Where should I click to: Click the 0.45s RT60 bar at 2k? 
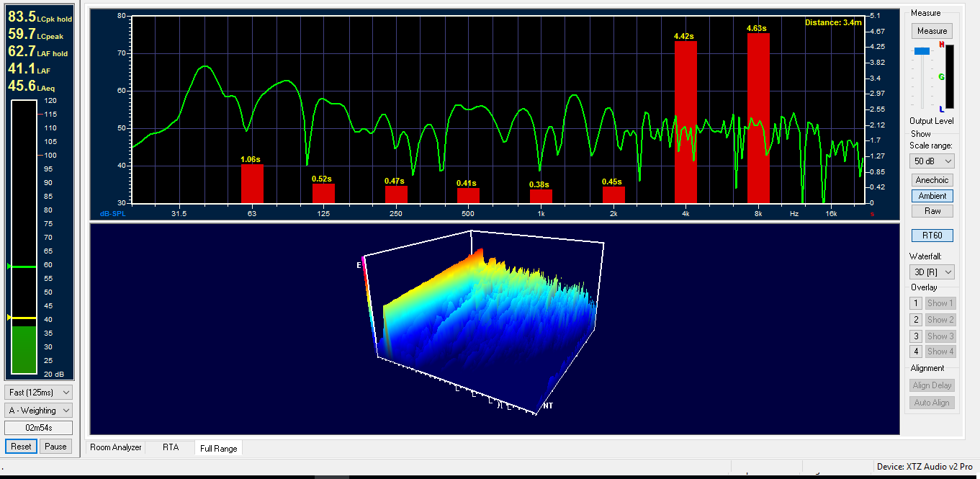(x=613, y=194)
